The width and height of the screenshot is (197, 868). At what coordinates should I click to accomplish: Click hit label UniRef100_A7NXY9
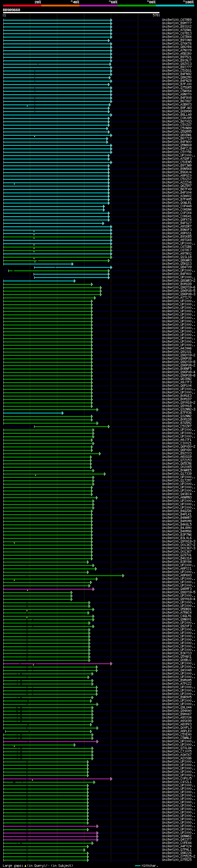[177, 50]
